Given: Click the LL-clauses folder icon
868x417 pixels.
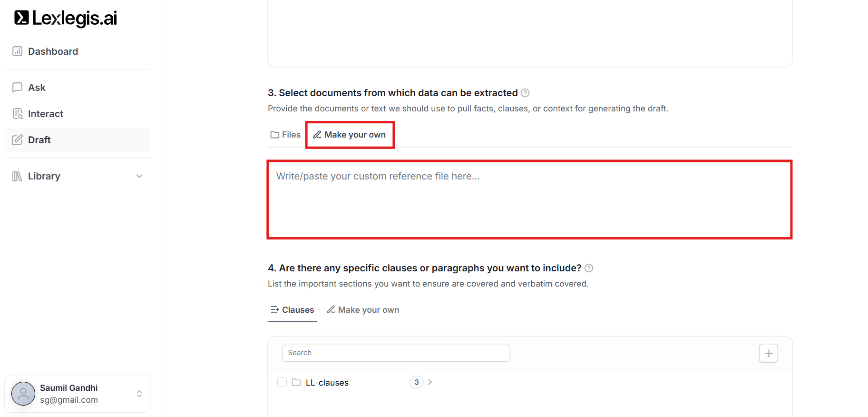Looking at the screenshot, I should [296, 382].
